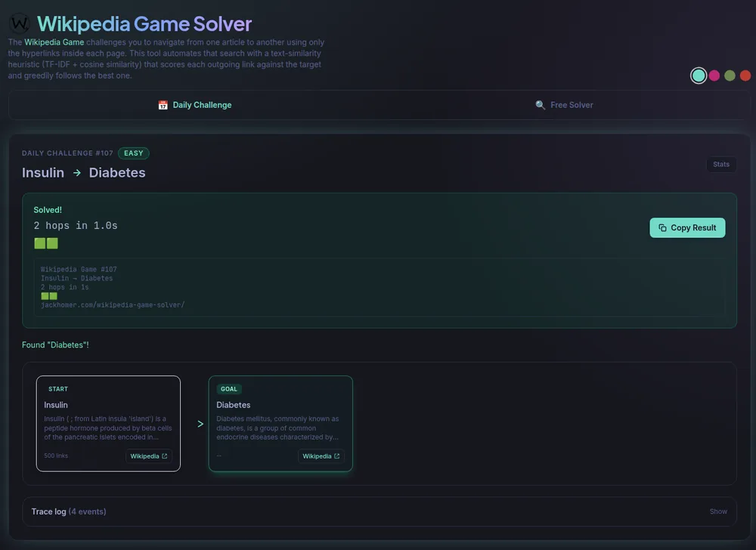Click the magnifier icon in Free Solver tab
Viewport: 756px width, 550px height.
click(x=540, y=105)
